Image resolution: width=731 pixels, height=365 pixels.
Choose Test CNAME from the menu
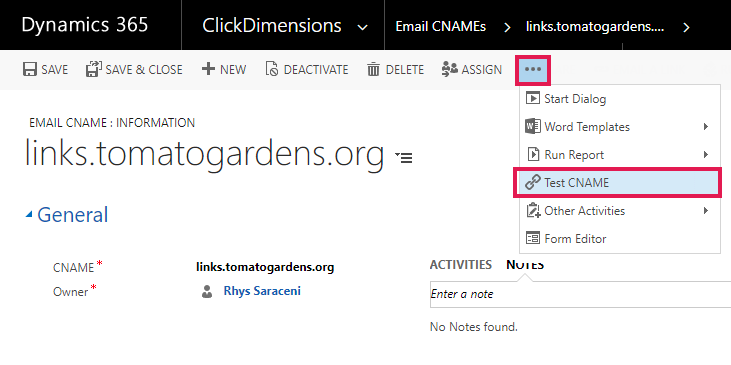[x=618, y=183]
